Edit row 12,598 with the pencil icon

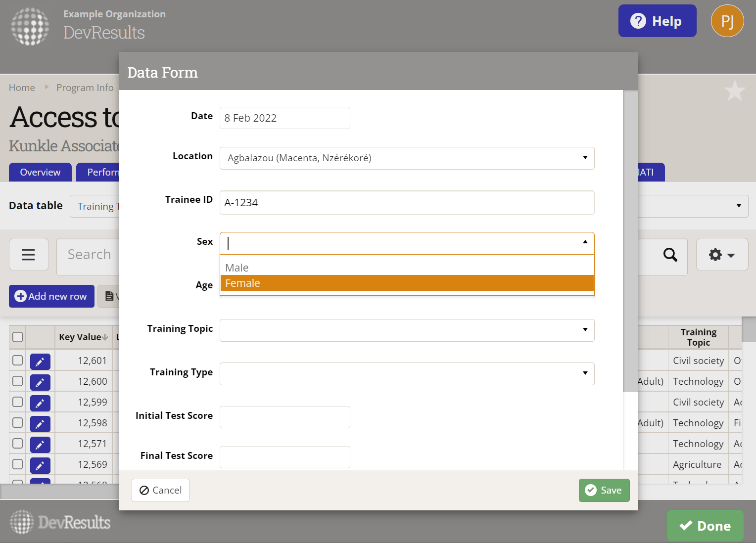pos(40,424)
